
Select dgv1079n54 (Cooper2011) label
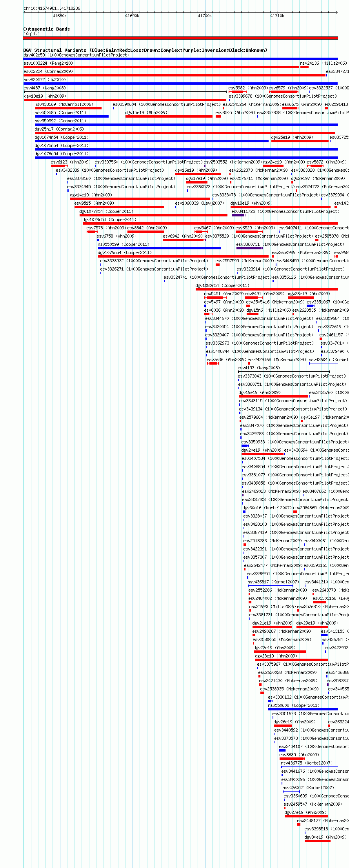click(x=125, y=252)
